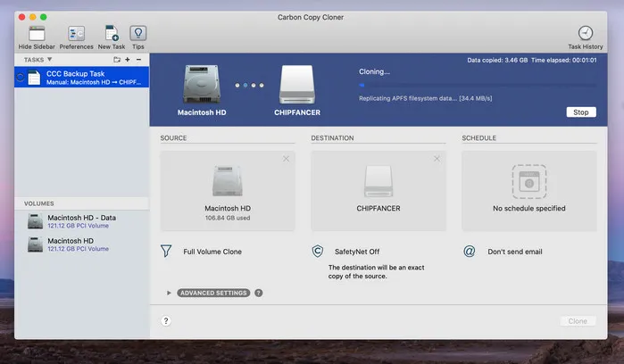Viewport: 624px width, 364px height.
Task: Click the Data copied: 3.46 GB text
Action: click(497, 60)
